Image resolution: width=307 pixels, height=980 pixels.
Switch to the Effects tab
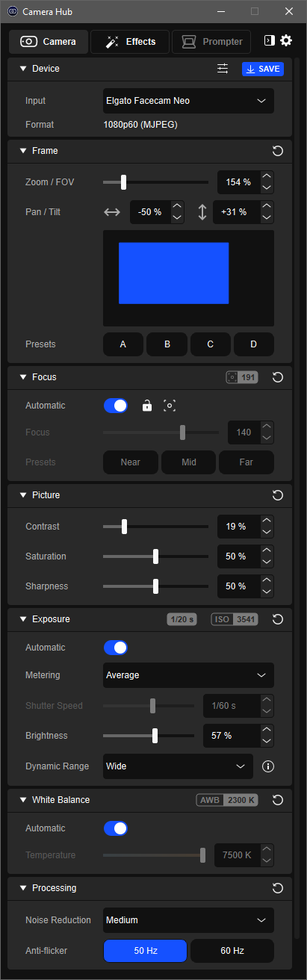click(x=130, y=42)
